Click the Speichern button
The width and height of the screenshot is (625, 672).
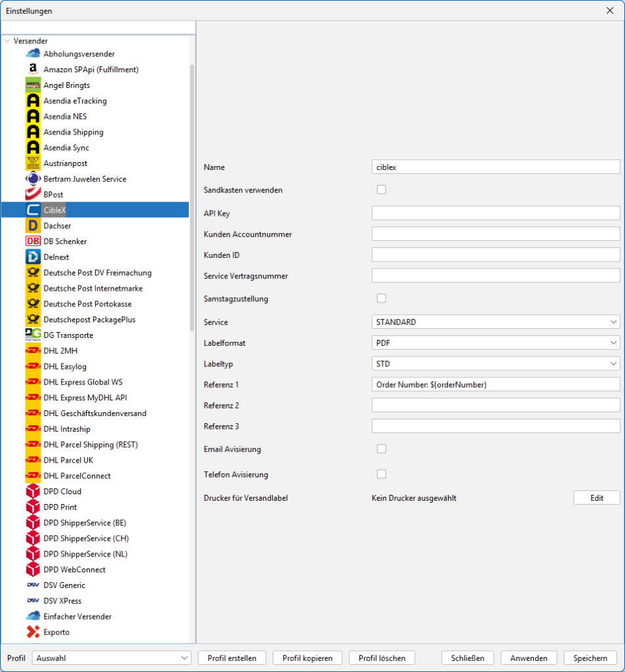(590, 658)
